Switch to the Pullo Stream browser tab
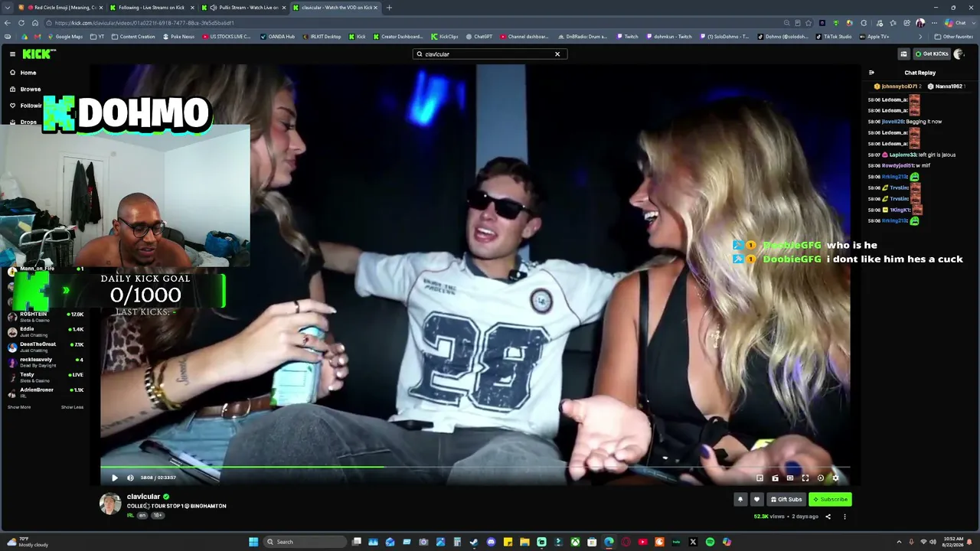 pos(243,8)
